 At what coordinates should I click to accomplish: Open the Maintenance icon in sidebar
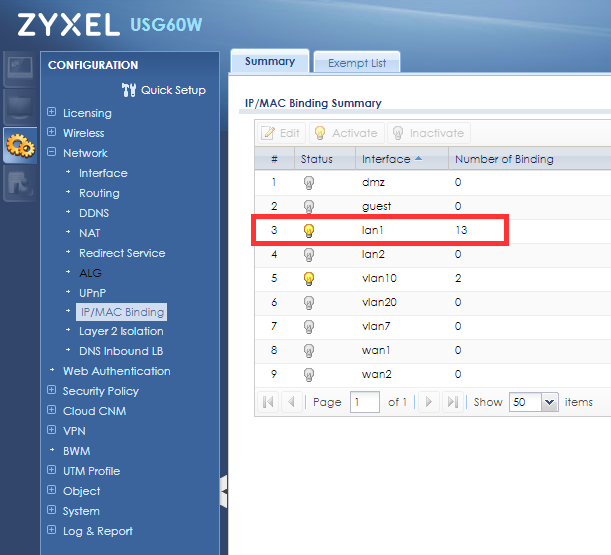(19, 184)
